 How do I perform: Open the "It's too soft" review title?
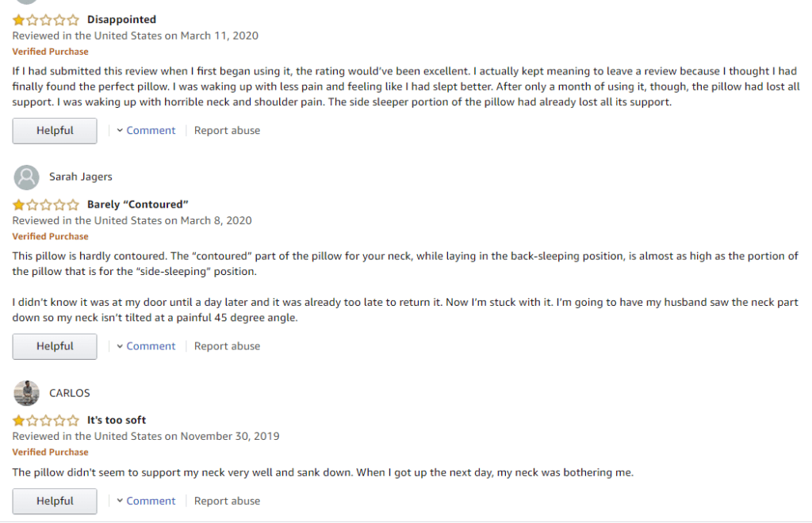click(x=117, y=420)
